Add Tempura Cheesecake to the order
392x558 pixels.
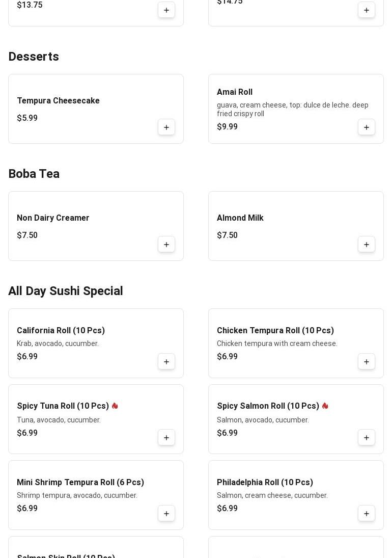tap(166, 127)
